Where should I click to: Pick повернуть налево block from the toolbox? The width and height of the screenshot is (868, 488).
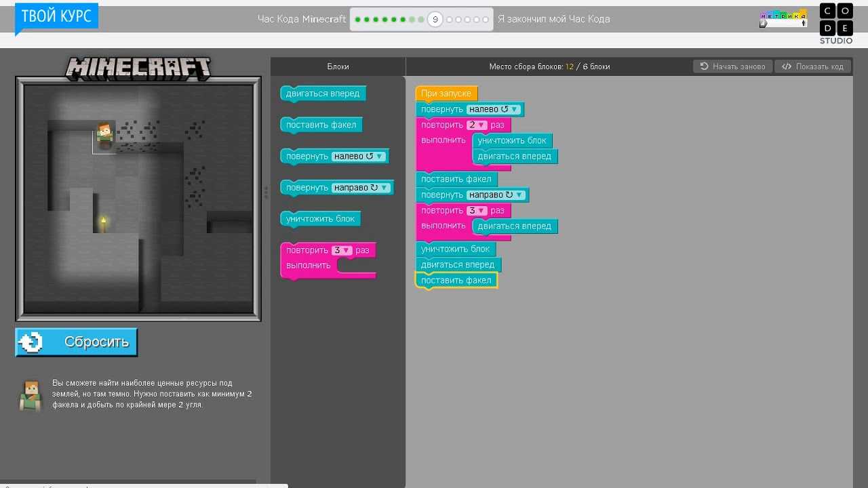pos(334,157)
